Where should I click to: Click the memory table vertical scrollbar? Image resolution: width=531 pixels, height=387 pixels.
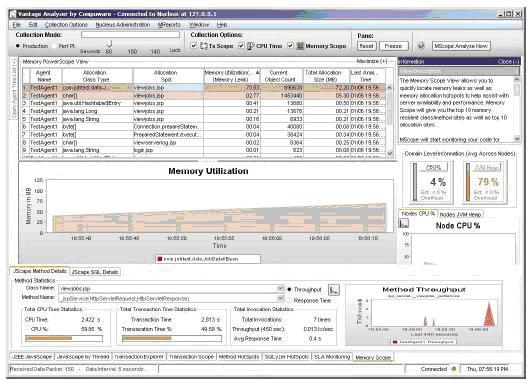389,120
